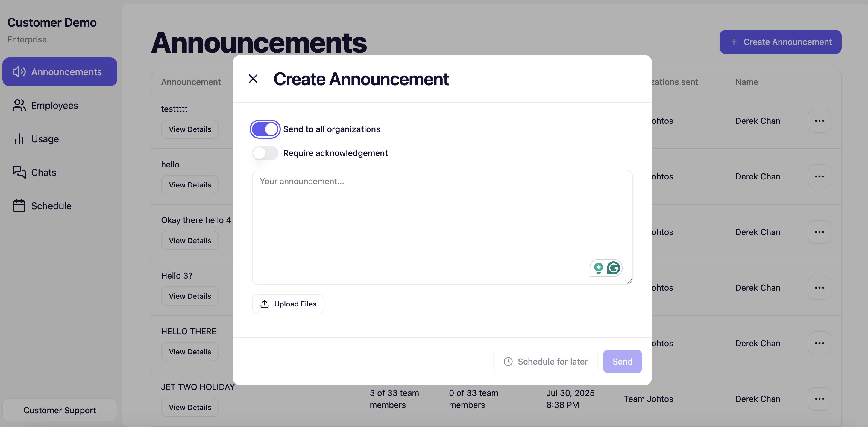The image size is (868, 427).
Task: Click the Employees people icon in sidebar
Action: point(19,105)
